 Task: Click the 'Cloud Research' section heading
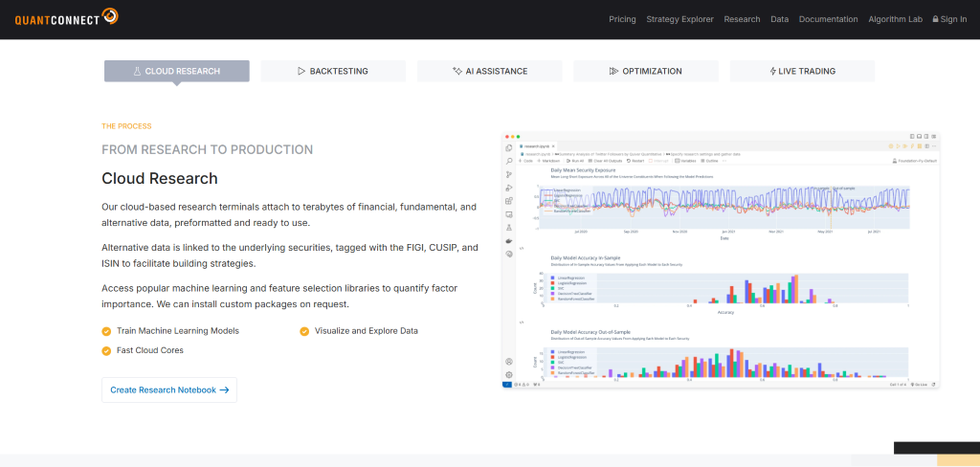click(160, 178)
